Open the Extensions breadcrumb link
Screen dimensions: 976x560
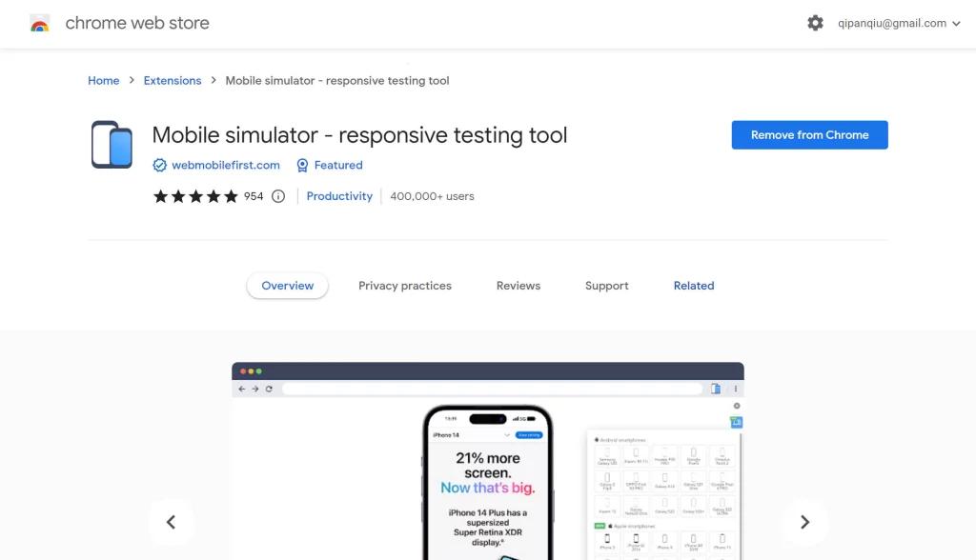[173, 80]
